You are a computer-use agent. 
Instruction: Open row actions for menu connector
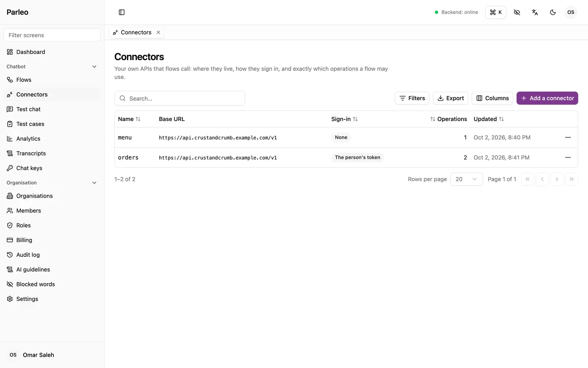[568, 137]
